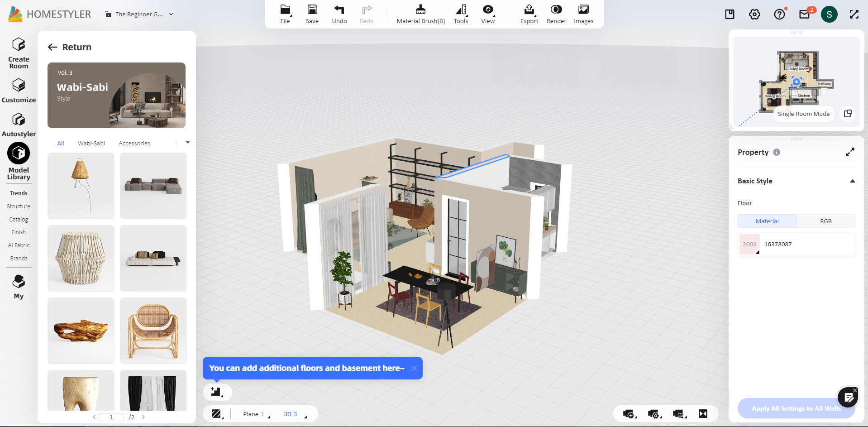Screen dimensions: 868x427
Task: Select the rattan armchair thumbnail
Action: (153, 331)
